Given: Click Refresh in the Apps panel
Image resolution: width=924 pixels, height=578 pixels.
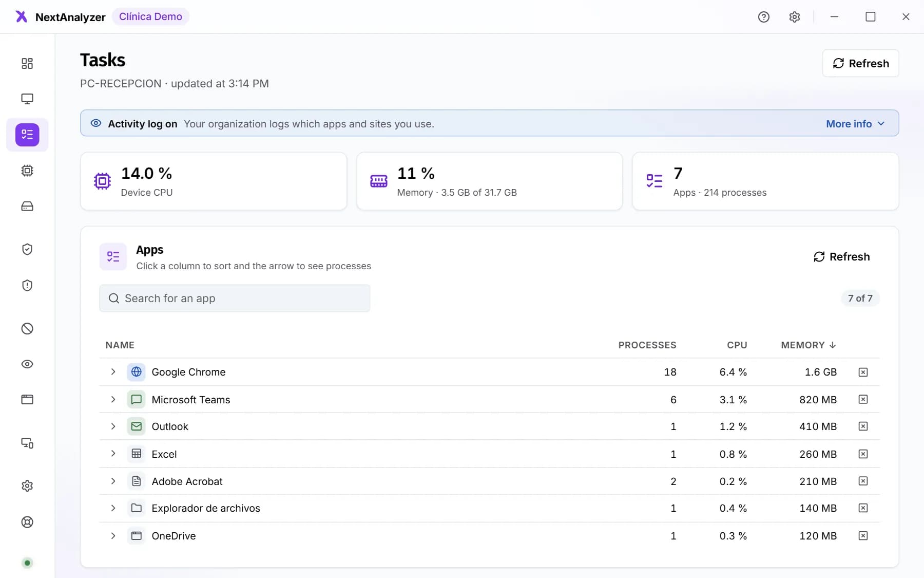Looking at the screenshot, I should [842, 256].
